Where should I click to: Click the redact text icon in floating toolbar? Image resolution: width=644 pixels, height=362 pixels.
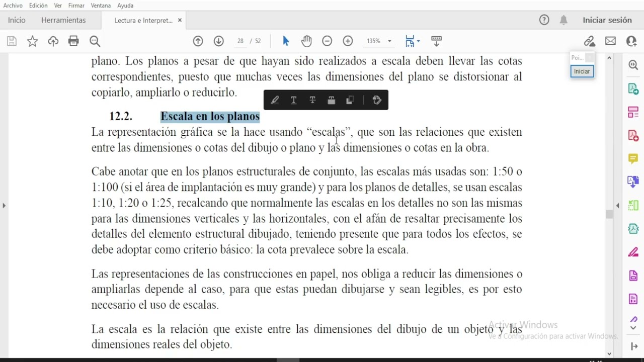[x=331, y=100]
